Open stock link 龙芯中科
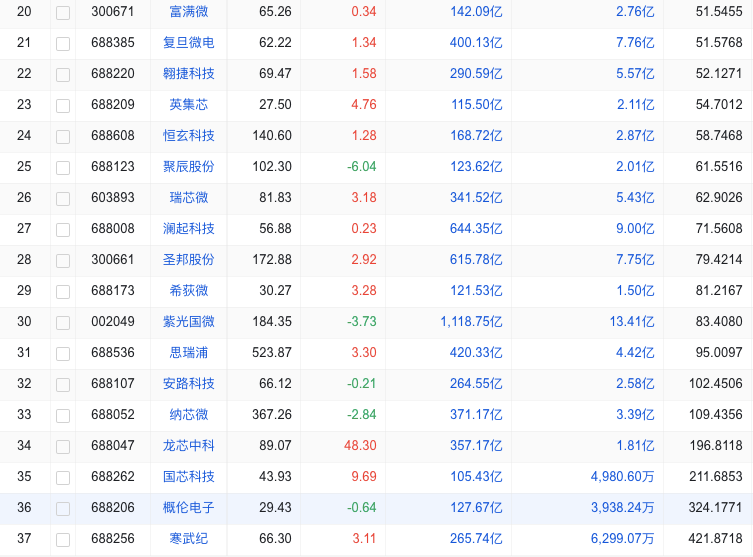Screen dimensions: 753x557 coord(189,445)
